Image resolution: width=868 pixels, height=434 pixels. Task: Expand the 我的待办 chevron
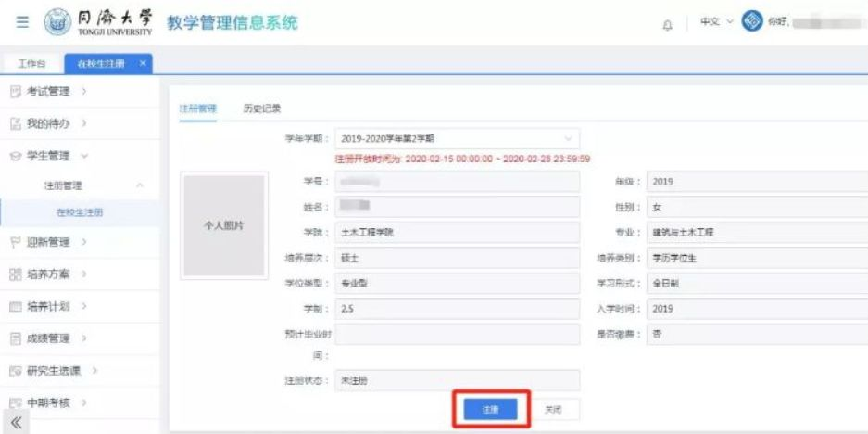click(83, 123)
